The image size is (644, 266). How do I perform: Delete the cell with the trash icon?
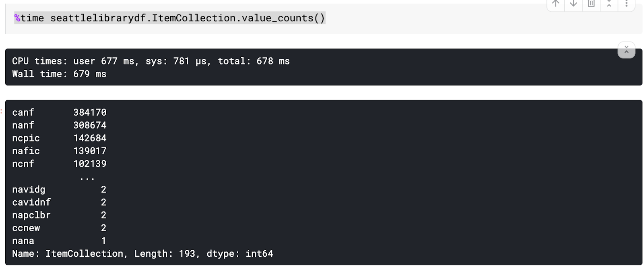tap(591, 4)
